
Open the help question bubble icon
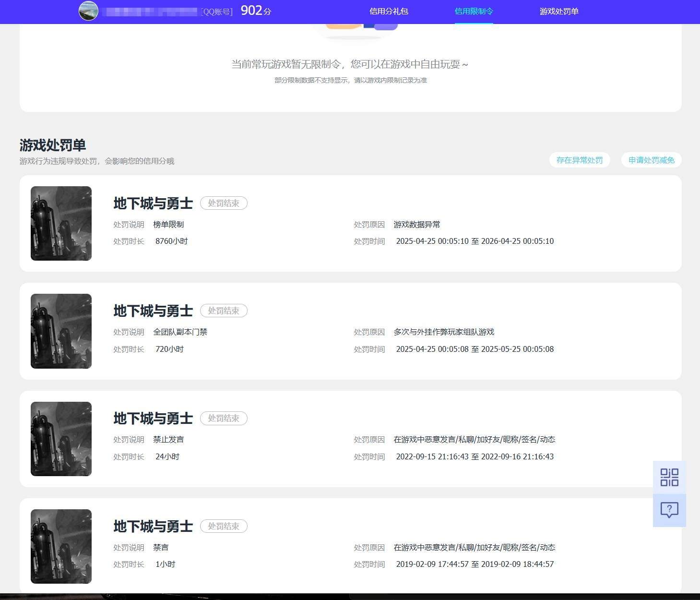coord(669,510)
